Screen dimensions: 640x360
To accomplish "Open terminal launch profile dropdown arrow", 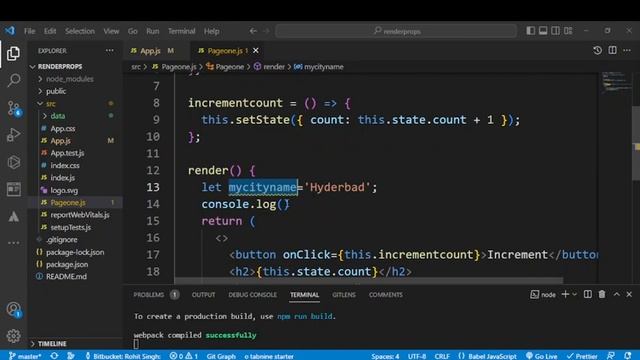I will pyautogui.click(x=575, y=294).
